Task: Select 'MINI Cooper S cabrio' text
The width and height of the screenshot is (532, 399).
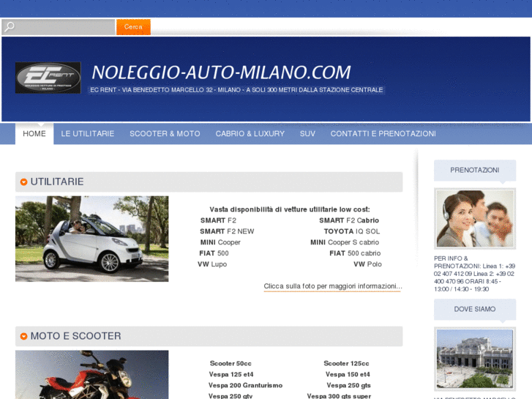Action: (x=345, y=242)
